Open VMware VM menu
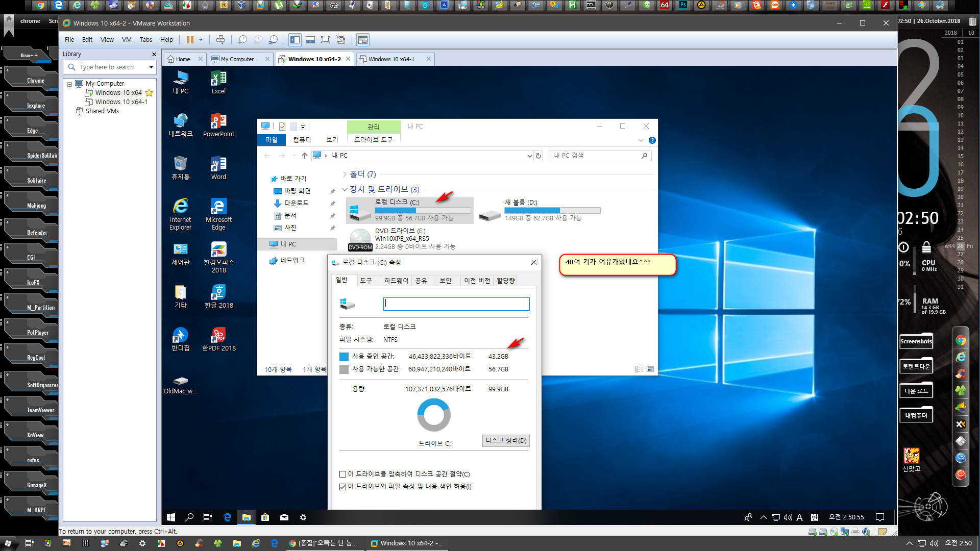The height and width of the screenshot is (551, 980). (127, 40)
